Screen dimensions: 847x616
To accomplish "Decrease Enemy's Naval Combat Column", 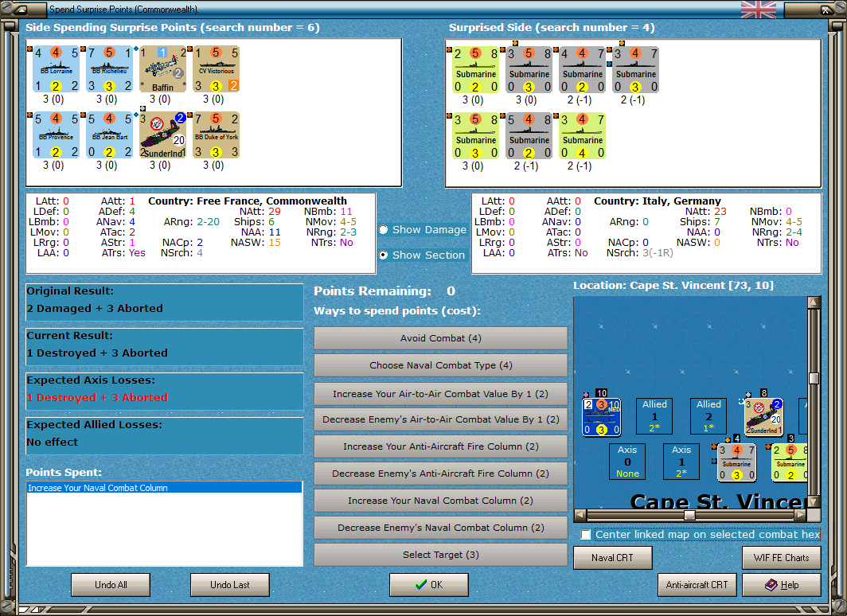I will [441, 528].
